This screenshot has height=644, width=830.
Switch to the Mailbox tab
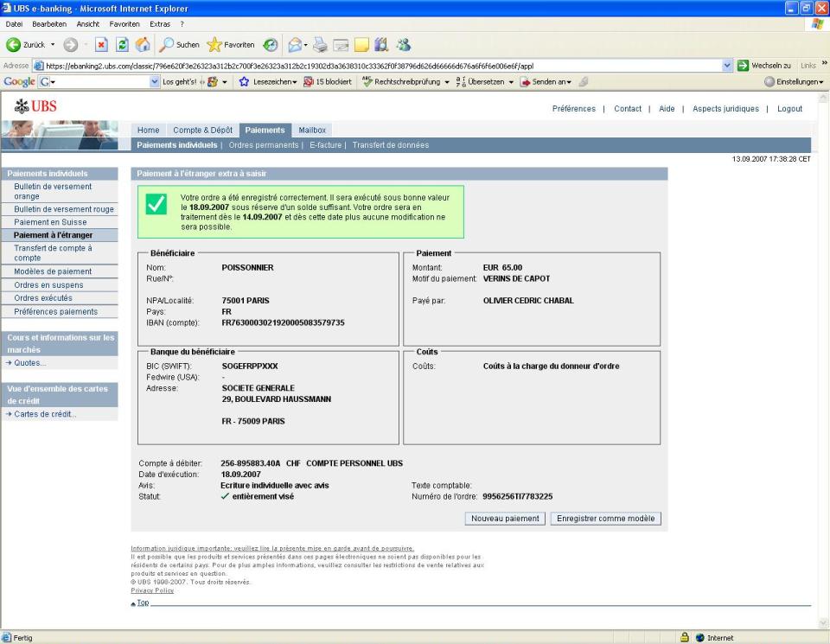312,131
